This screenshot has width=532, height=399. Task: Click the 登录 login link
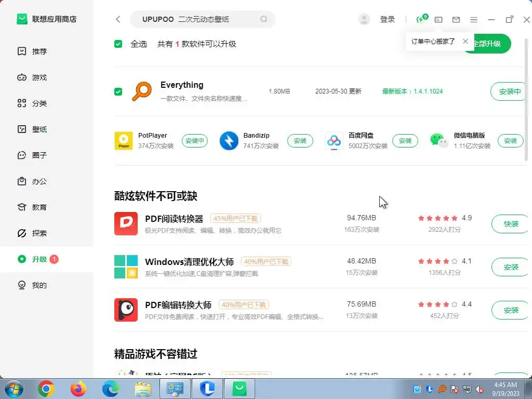(387, 19)
